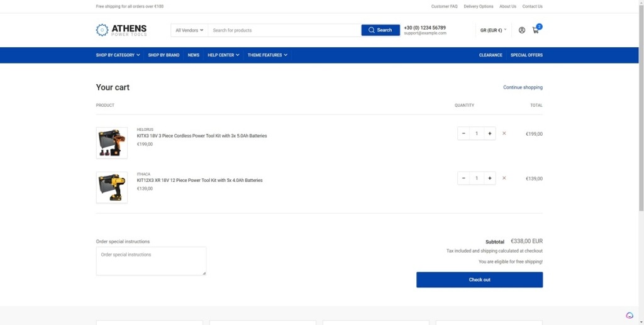The width and height of the screenshot is (644, 325).
Task: Click the Athens Power Tools logo
Action: click(121, 30)
